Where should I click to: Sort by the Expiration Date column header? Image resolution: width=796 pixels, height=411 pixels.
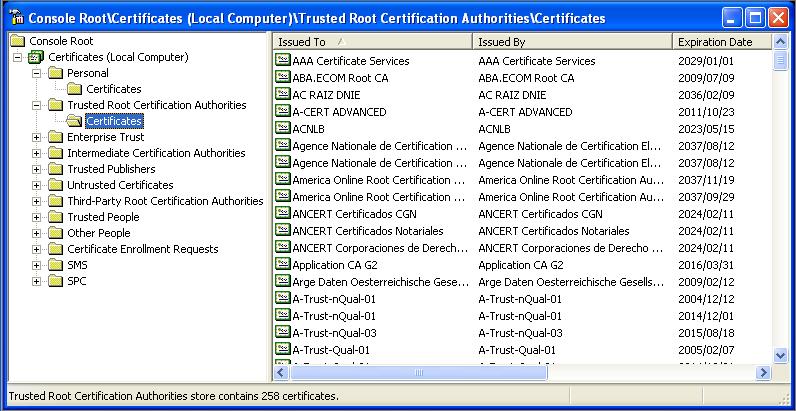(x=722, y=42)
